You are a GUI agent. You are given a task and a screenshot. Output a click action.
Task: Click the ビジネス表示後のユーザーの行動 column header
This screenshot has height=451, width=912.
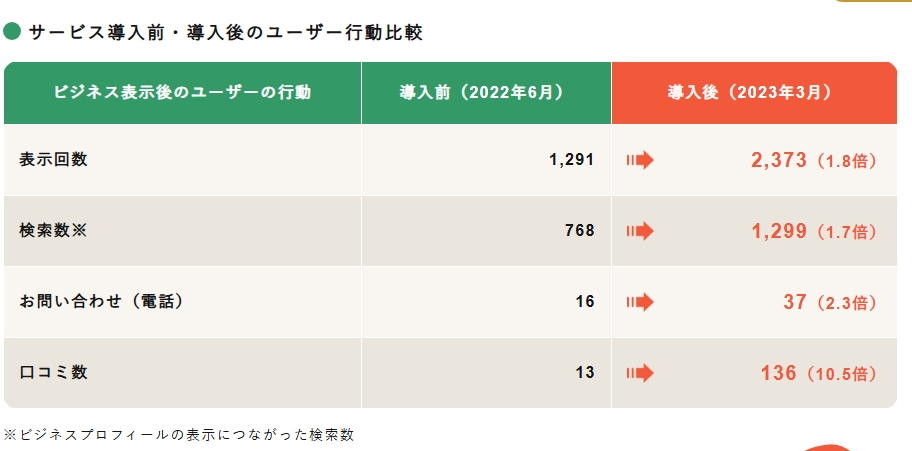pyautogui.click(x=182, y=93)
